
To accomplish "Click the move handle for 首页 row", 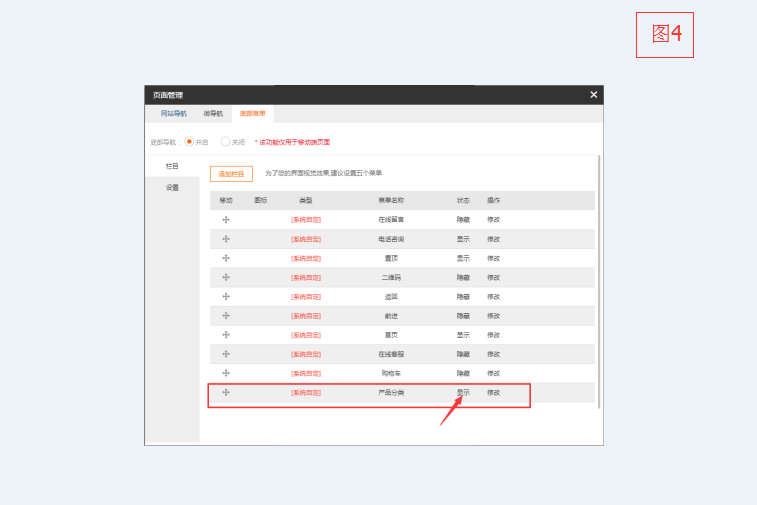I will point(226,335).
